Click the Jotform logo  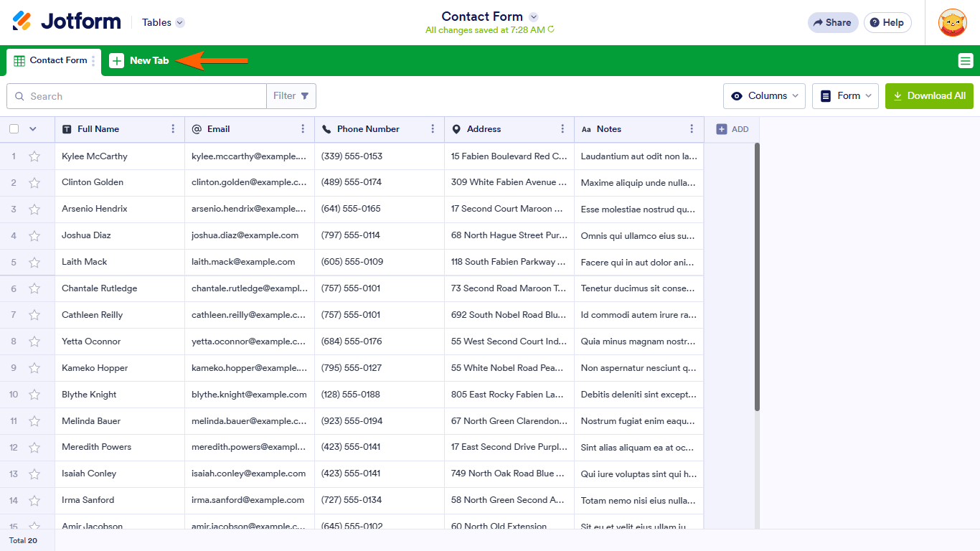click(67, 22)
